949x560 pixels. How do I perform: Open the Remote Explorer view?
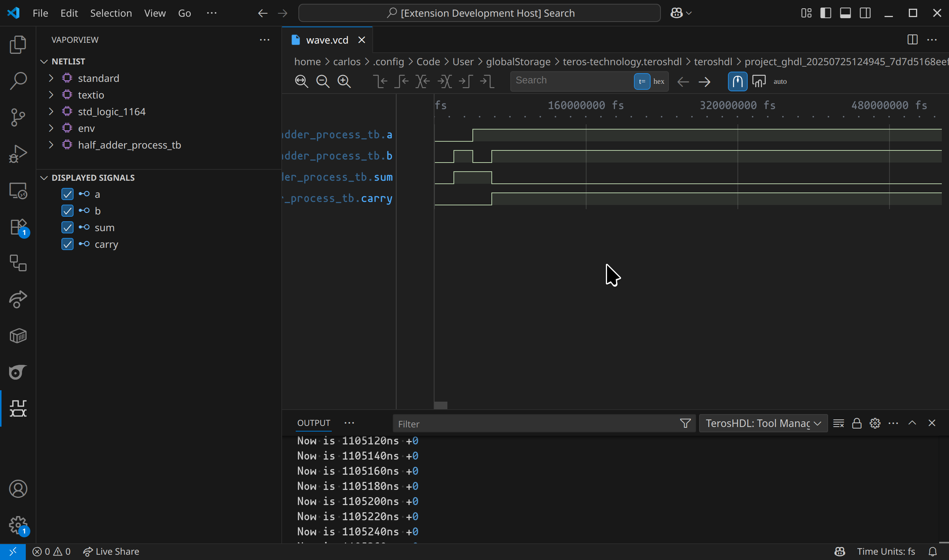18,190
